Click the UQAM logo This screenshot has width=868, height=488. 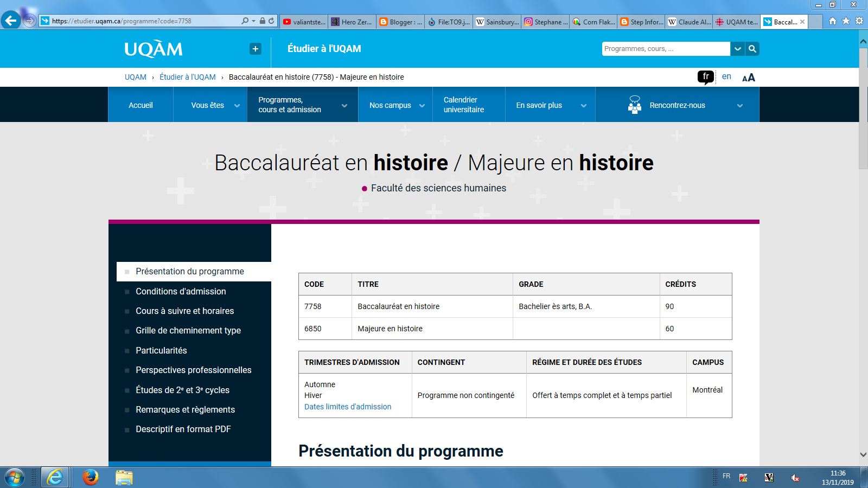(154, 49)
